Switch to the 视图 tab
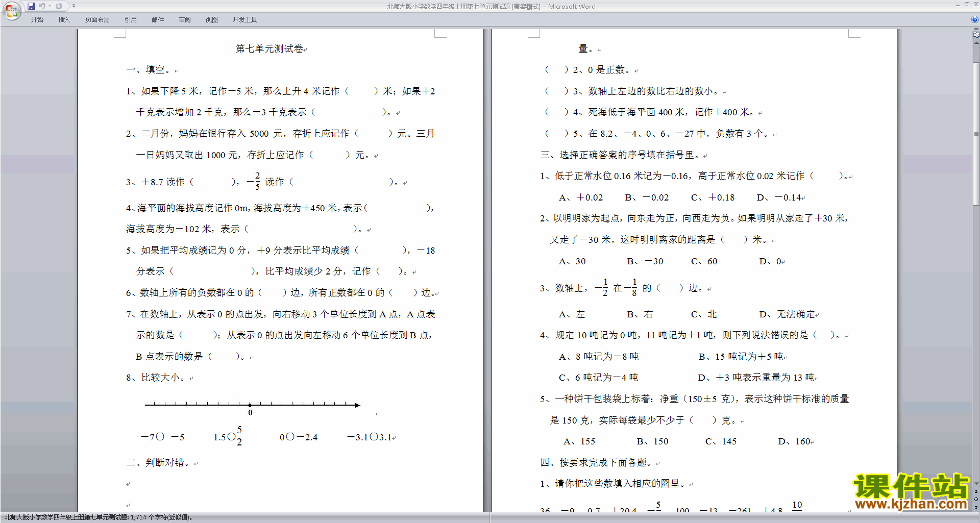This screenshot has width=980, height=523. click(x=212, y=20)
